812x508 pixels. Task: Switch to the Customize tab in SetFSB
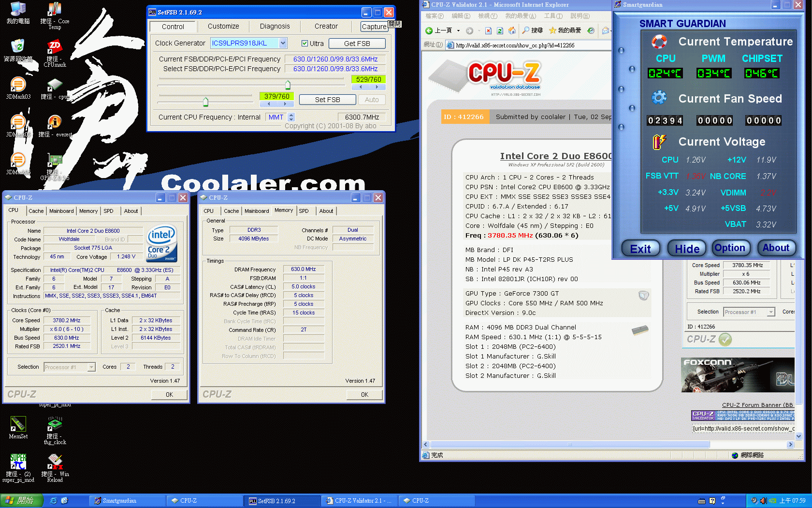pos(223,26)
